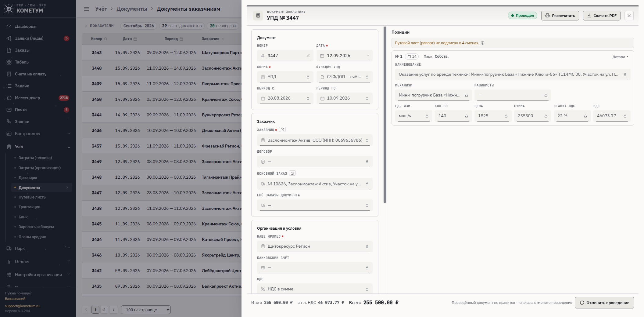Open Заявки (лиды) section
Viewport: 644px width, 317px height.
coord(38,38)
